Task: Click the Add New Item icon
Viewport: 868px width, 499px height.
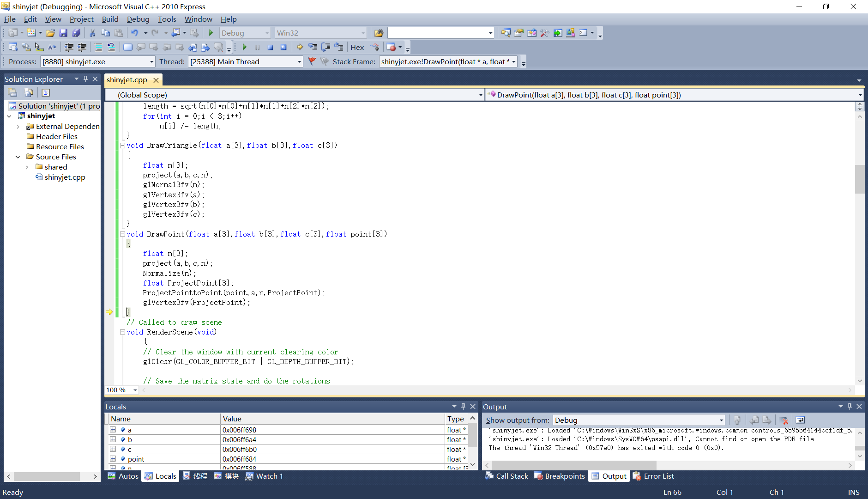Action: (31, 33)
